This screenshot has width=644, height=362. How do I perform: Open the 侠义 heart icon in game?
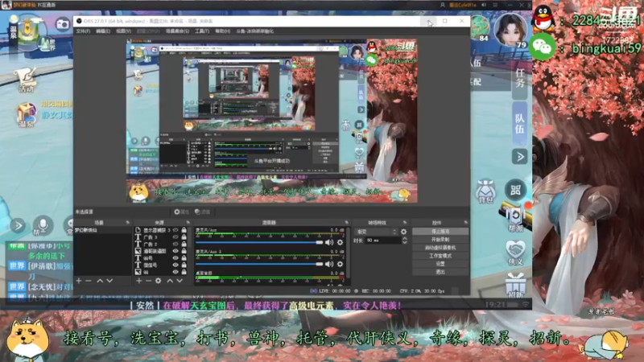[x=515, y=253]
